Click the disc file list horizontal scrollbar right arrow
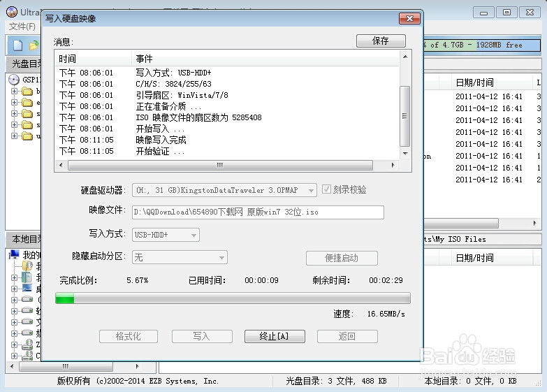The width and height of the screenshot is (547, 392). click(x=535, y=223)
